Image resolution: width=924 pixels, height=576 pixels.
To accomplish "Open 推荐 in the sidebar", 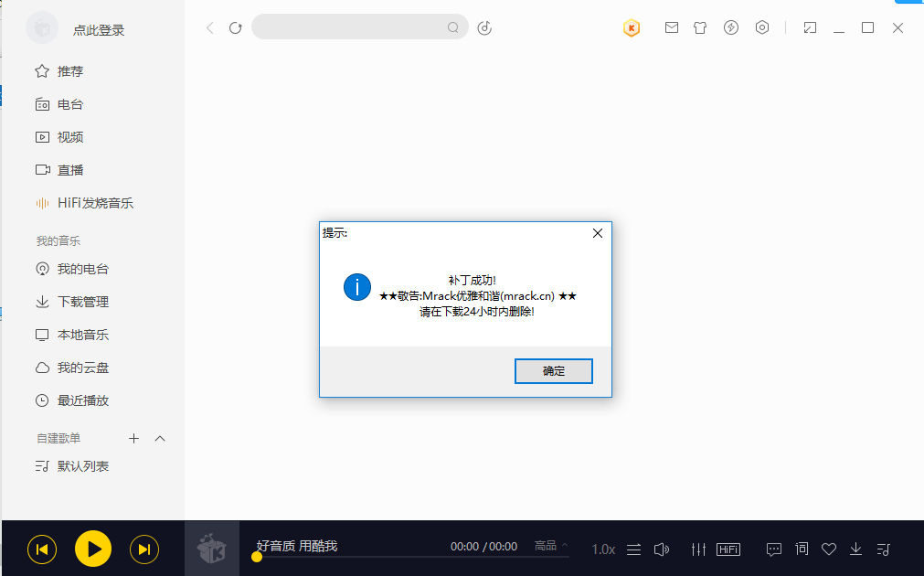I will [x=58, y=71].
